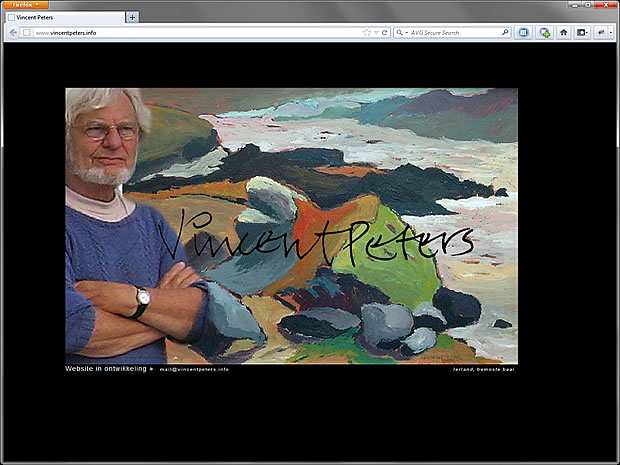Click the rightmost toolbar add-on icon
This screenshot has width=620, height=465.
point(603,33)
